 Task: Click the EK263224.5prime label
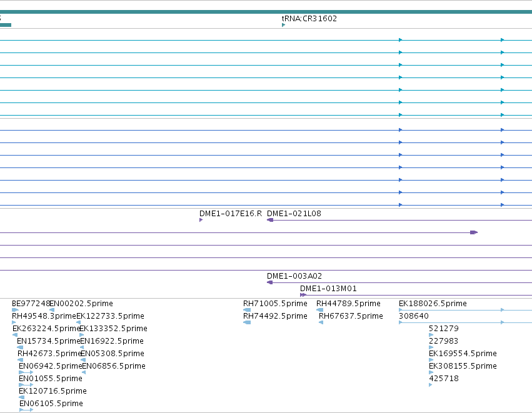[46, 329]
